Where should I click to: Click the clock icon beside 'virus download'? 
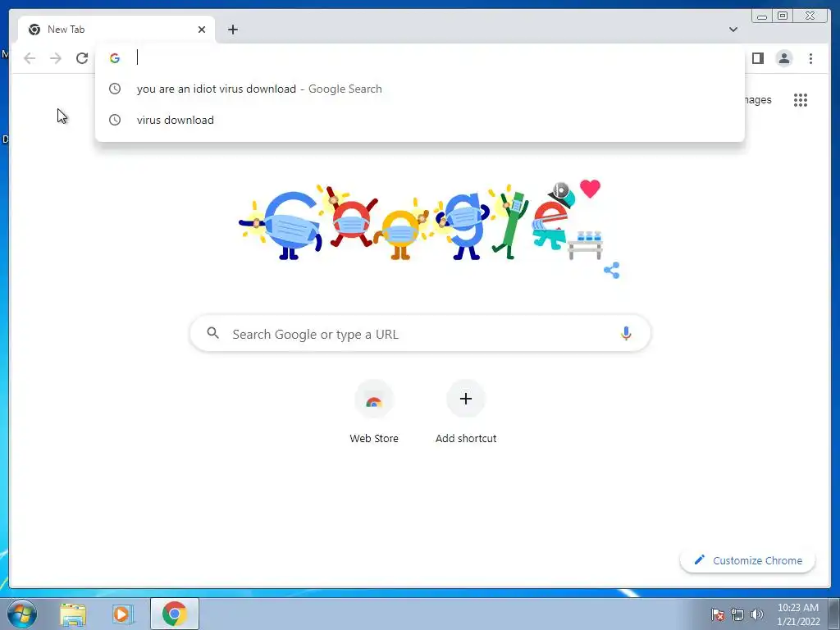point(115,120)
